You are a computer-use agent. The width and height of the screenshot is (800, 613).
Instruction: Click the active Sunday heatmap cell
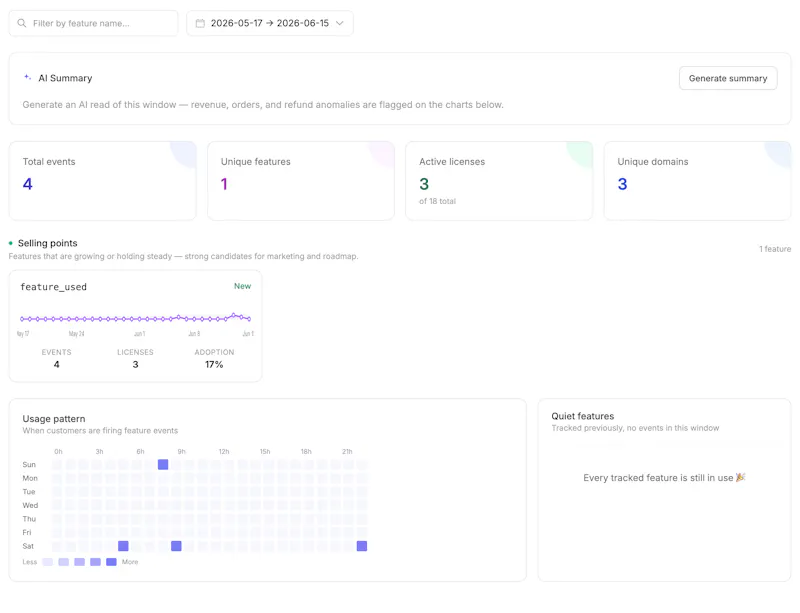pyautogui.click(x=163, y=464)
